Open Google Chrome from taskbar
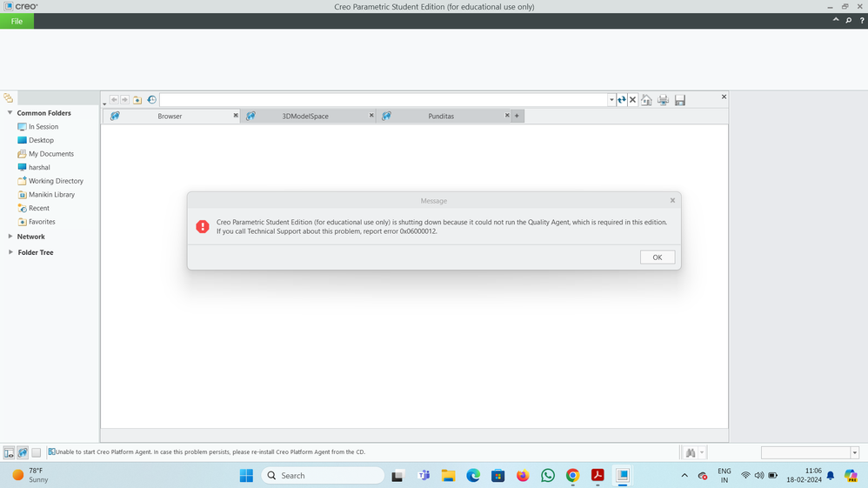The height and width of the screenshot is (488, 868). (x=572, y=475)
